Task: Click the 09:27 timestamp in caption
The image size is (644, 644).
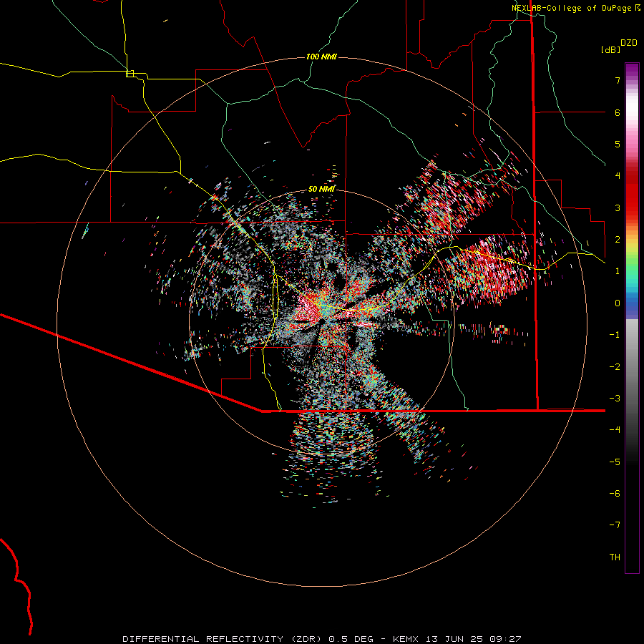Action: (x=506, y=639)
